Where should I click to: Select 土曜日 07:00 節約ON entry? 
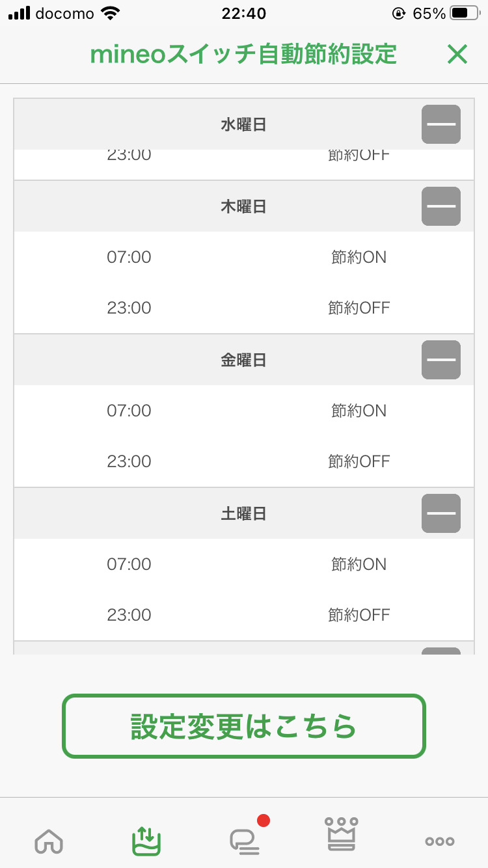(x=244, y=565)
